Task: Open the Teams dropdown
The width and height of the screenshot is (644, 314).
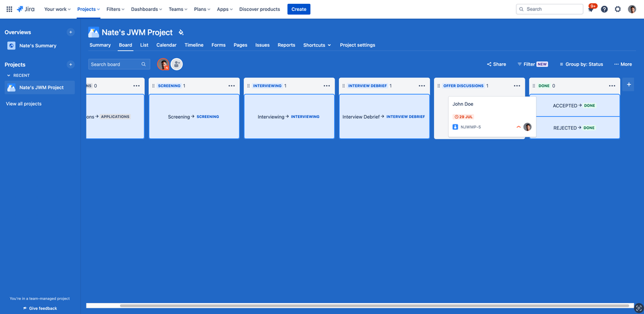Action: [178, 9]
